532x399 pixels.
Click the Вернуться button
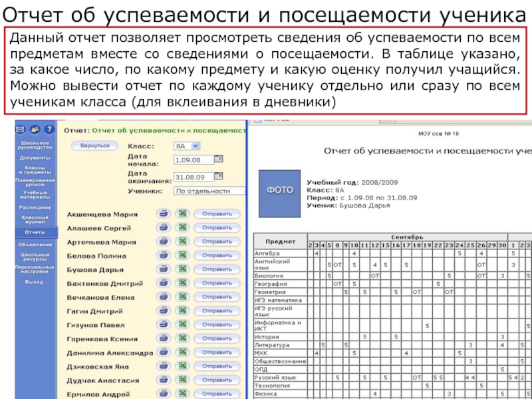click(94, 146)
